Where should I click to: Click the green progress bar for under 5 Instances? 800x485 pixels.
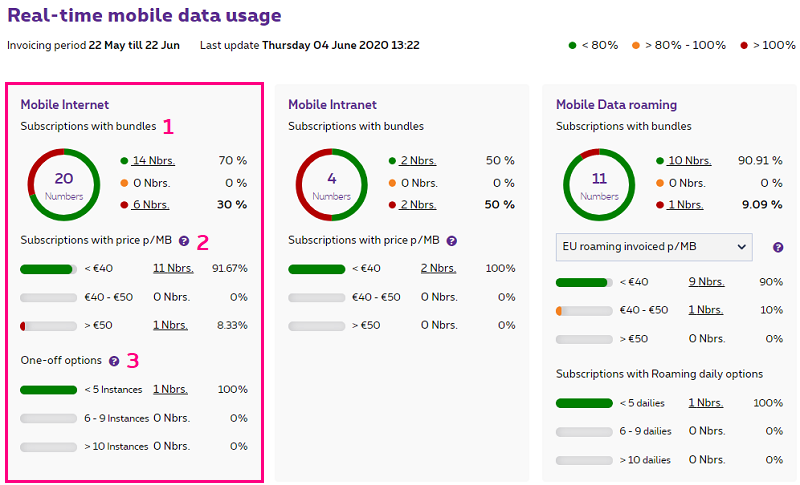pos(48,389)
